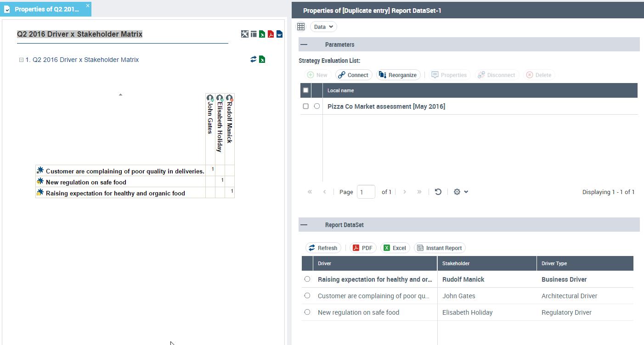The height and width of the screenshot is (345, 644).
Task: Open the gear settings dropdown in pagination
Action: point(460,192)
